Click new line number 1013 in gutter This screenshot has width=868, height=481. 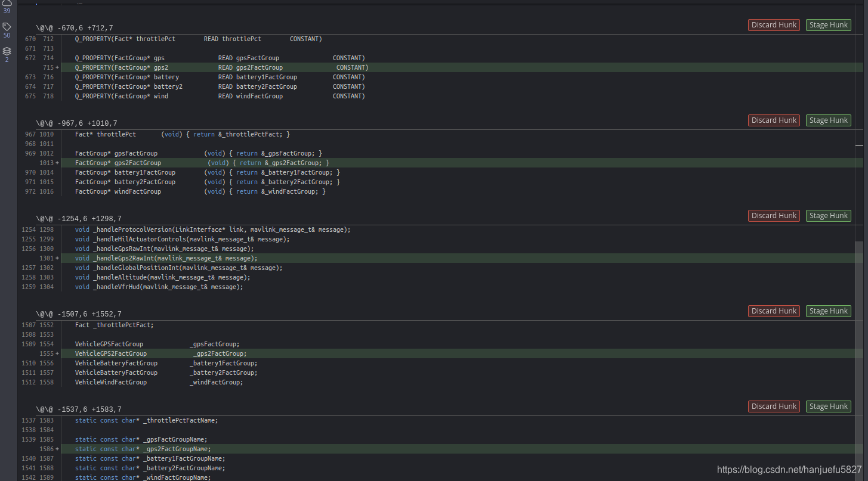(47, 163)
